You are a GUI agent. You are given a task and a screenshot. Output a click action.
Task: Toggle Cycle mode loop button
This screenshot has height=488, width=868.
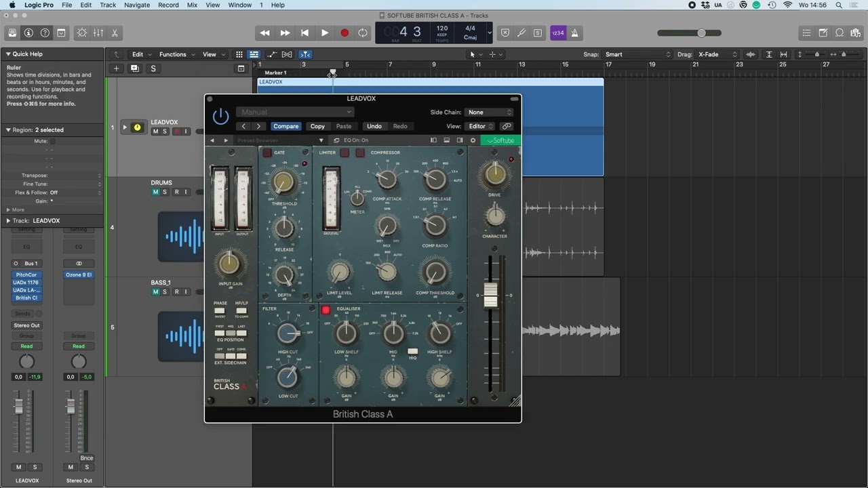pos(363,33)
